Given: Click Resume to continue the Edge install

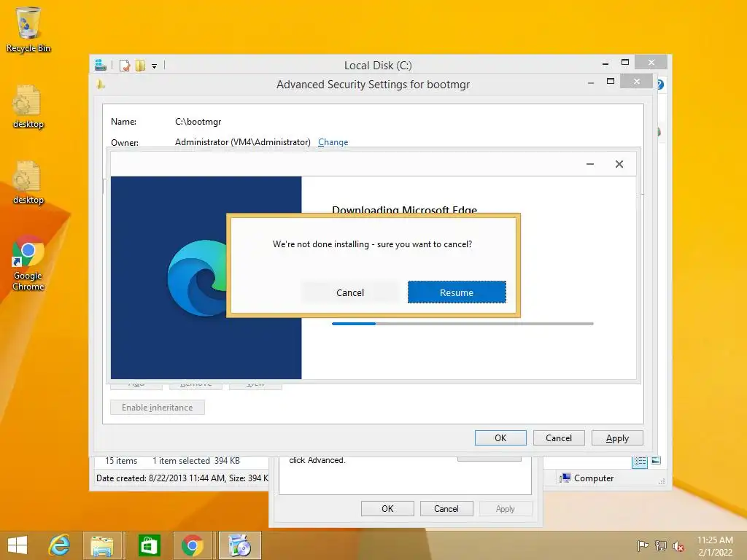Looking at the screenshot, I should coord(457,292).
